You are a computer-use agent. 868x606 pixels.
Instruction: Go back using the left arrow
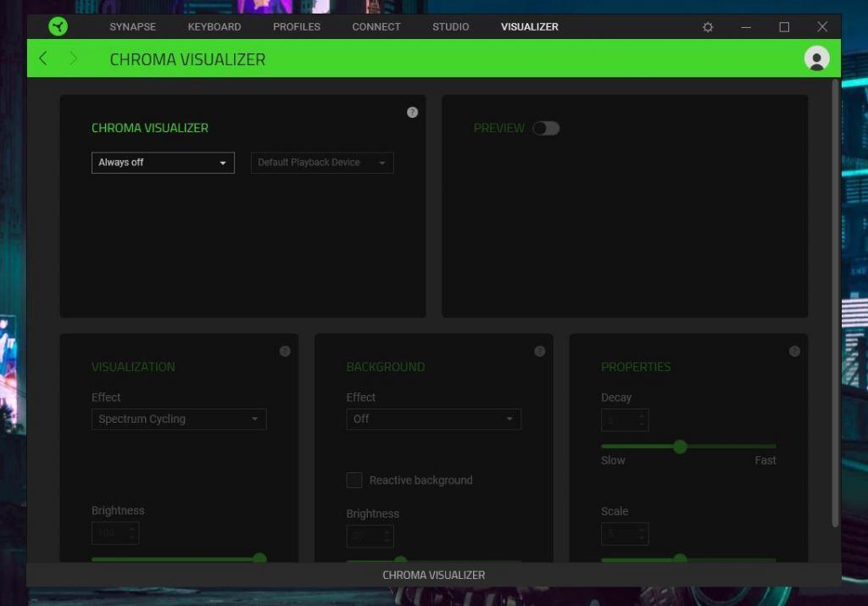coord(43,58)
